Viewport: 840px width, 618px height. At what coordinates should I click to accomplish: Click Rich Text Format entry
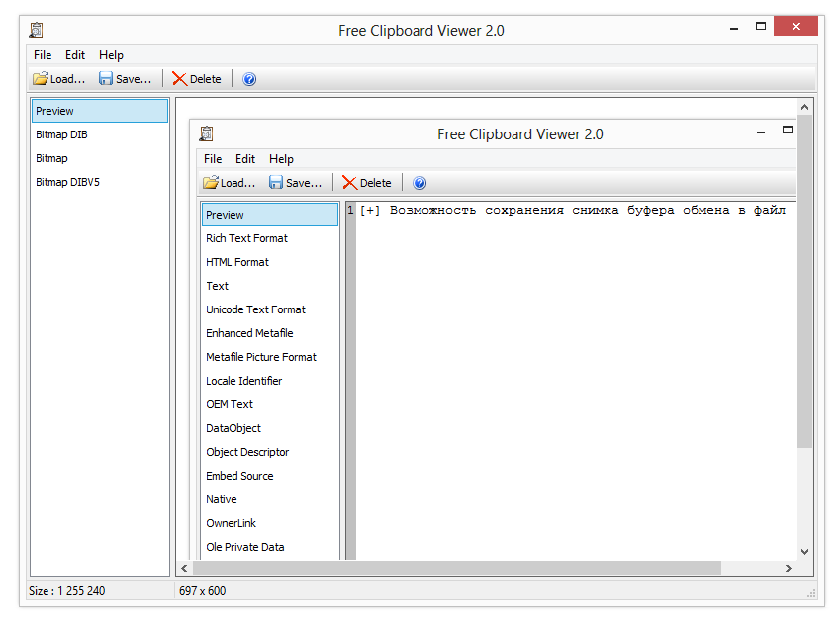(x=270, y=238)
